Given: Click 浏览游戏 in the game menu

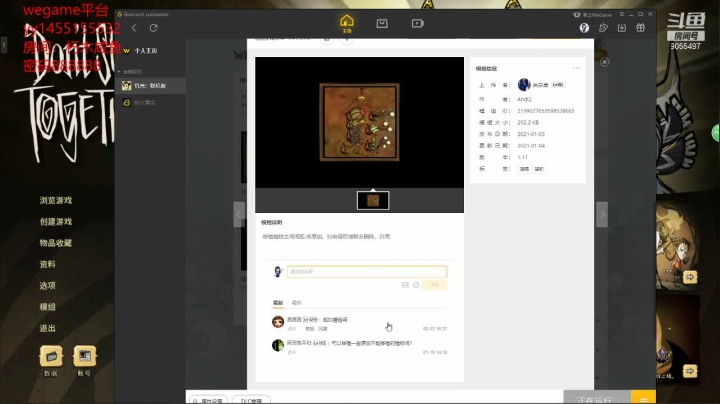Looking at the screenshot, I should (56, 200).
